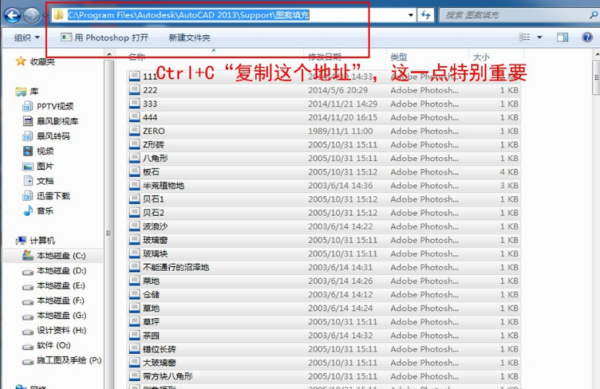Screen dimensions: 600x389
Task: Open the 暴风影视库 library
Action: 51,121
